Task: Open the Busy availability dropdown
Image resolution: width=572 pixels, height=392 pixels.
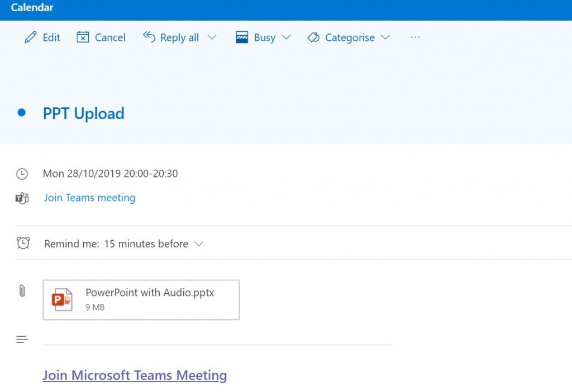Action: [x=287, y=37]
